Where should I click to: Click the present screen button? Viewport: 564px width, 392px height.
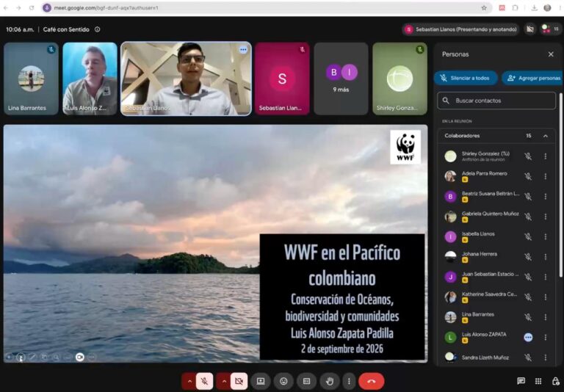click(x=261, y=381)
